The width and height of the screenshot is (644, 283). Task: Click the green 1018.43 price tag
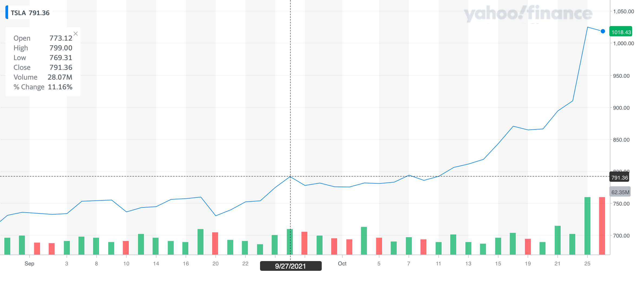coord(621,32)
